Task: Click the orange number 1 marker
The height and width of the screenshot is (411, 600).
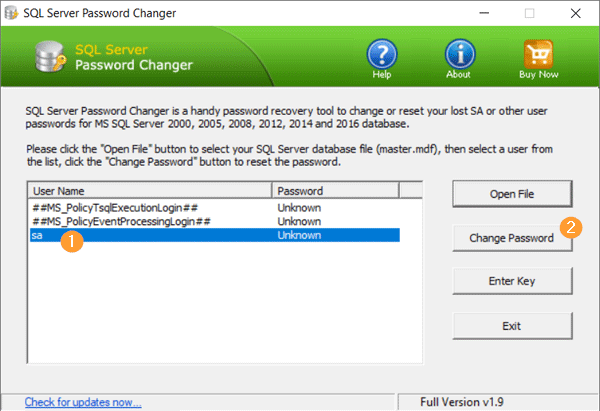Action: [x=71, y=240]
